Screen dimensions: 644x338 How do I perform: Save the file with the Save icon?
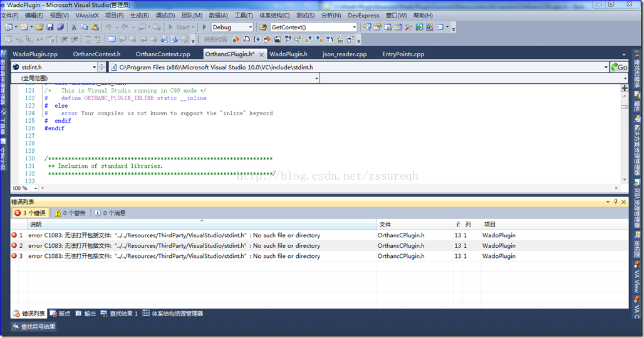tap(50, 27)
